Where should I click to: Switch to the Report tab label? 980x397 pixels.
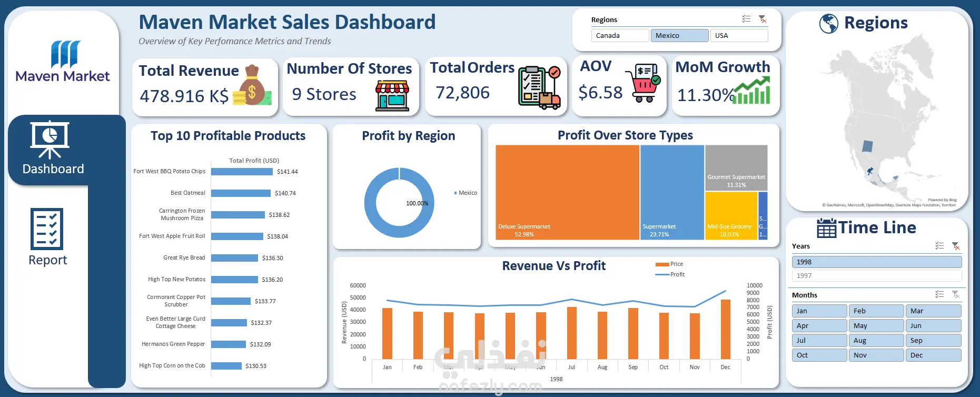click(48, 260)
